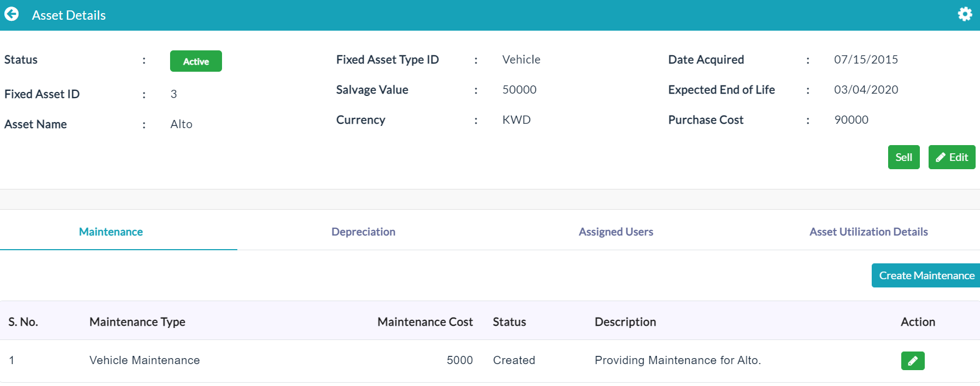Click the asset name value Alto
Viewport: 980px width, 386px height.
tap(181, 124)
